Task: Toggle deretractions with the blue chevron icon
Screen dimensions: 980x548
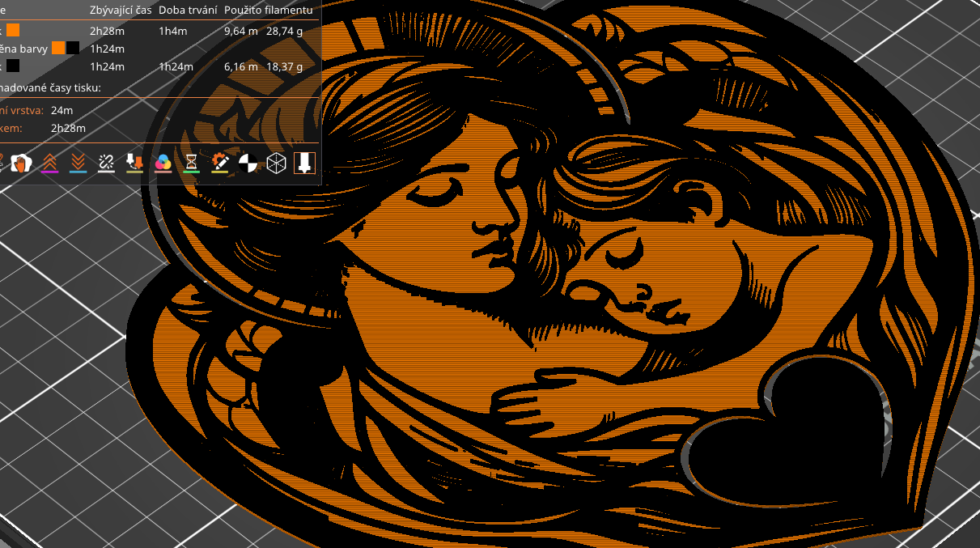Action: (x=78, y=162)
